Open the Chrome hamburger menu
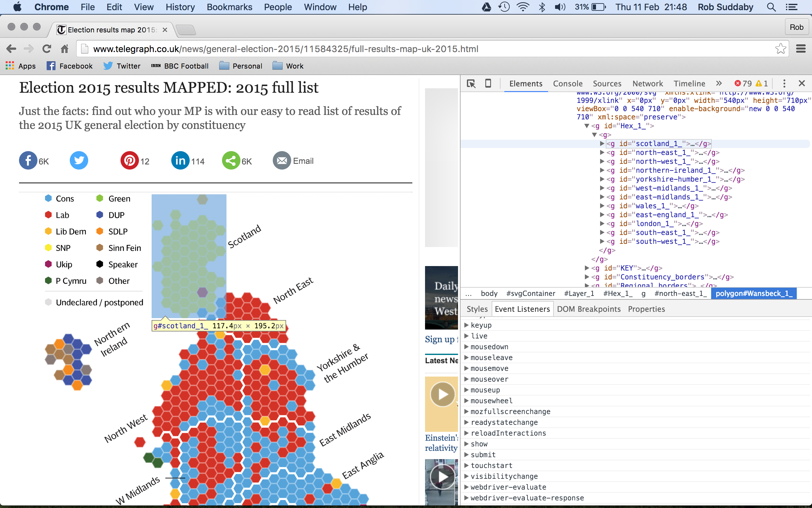Image resolution: width=812 pixels, height=508 pixels. [x=801, y=49]
